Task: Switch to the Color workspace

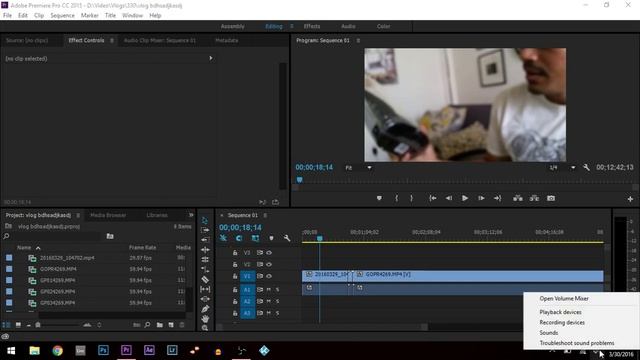Action: tap(383, 26)
